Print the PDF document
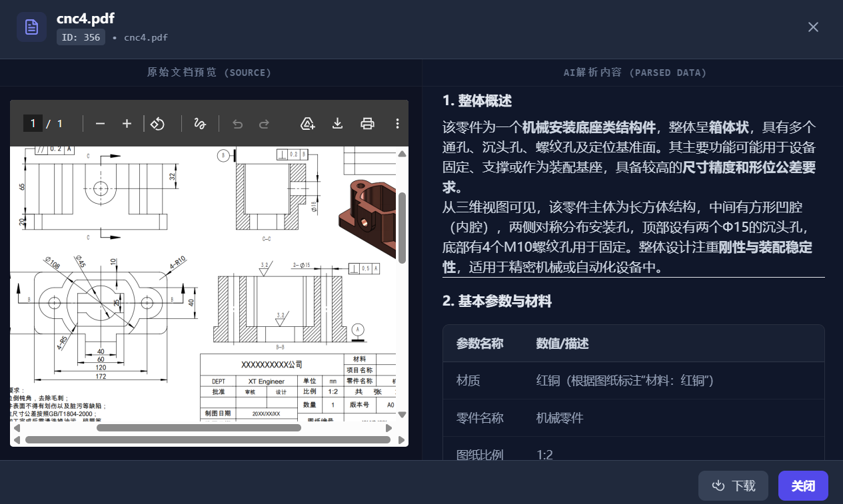The height and width of the screenshot is (504, 843). point(367,124)
